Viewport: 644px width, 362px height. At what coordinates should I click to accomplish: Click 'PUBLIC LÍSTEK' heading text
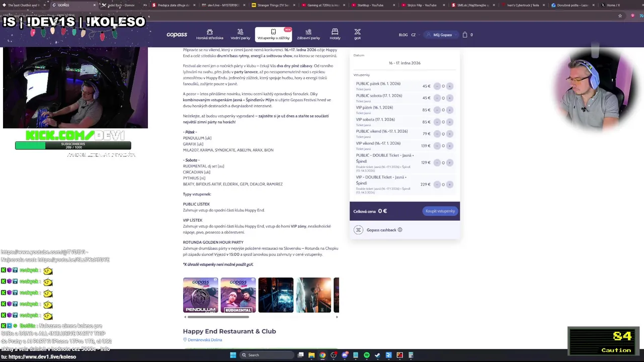click(196, 204)
